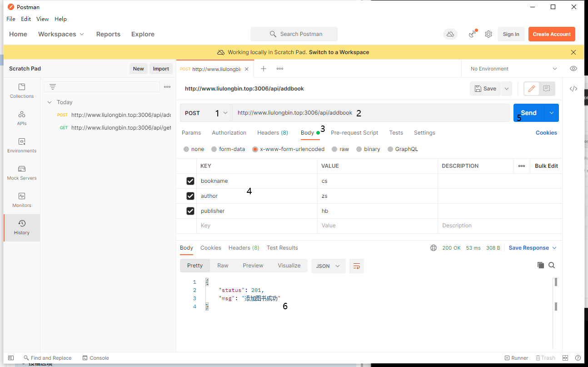Open the comments view icon
Viewport: 588px width, 367px height.
(x=547, y=89)
